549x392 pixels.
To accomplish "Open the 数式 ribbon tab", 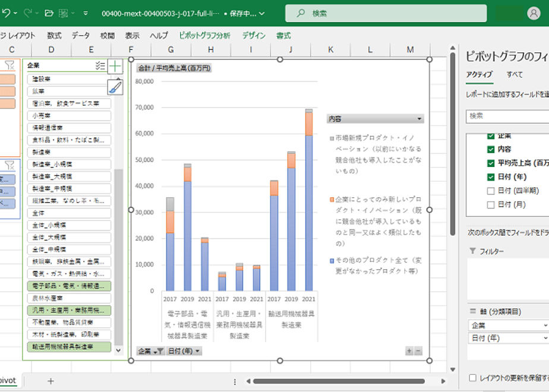I will pyautogui.click(x=54, y=36).
